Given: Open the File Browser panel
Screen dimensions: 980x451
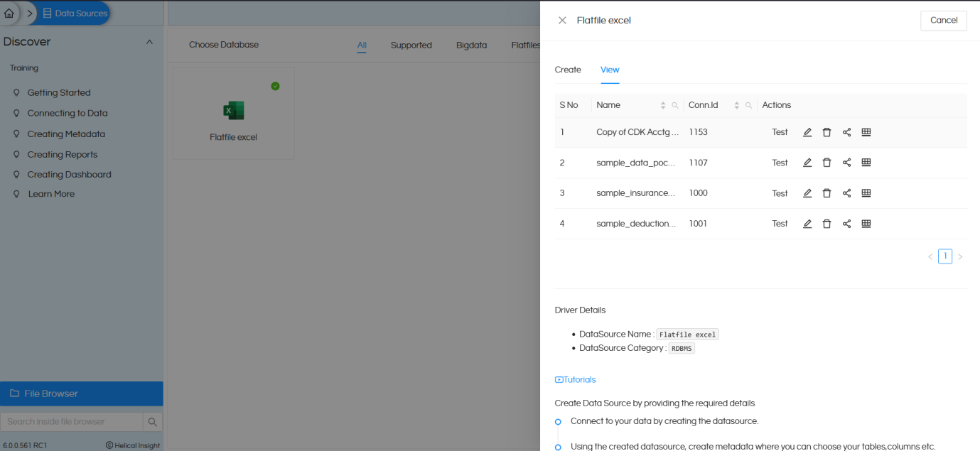Looking at the screenshot, I should pyautogui.click(x=82, y=393).
